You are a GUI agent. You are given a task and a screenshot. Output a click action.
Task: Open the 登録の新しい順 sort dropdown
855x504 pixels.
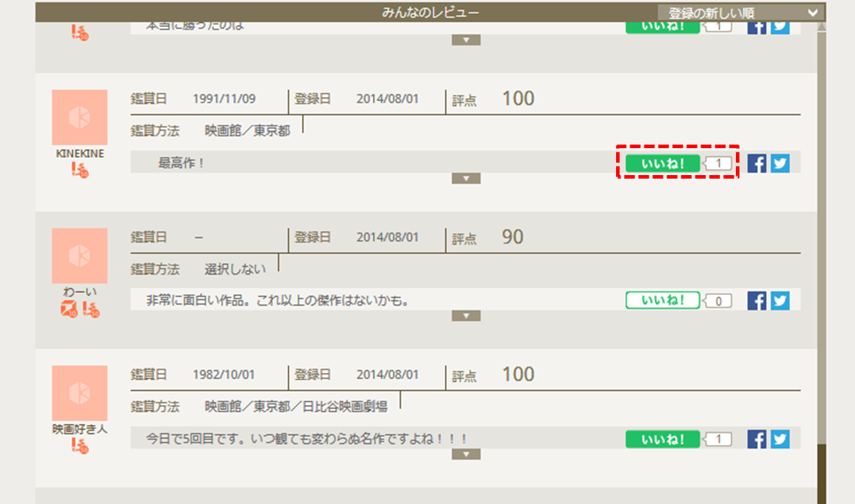coord(740,13)
